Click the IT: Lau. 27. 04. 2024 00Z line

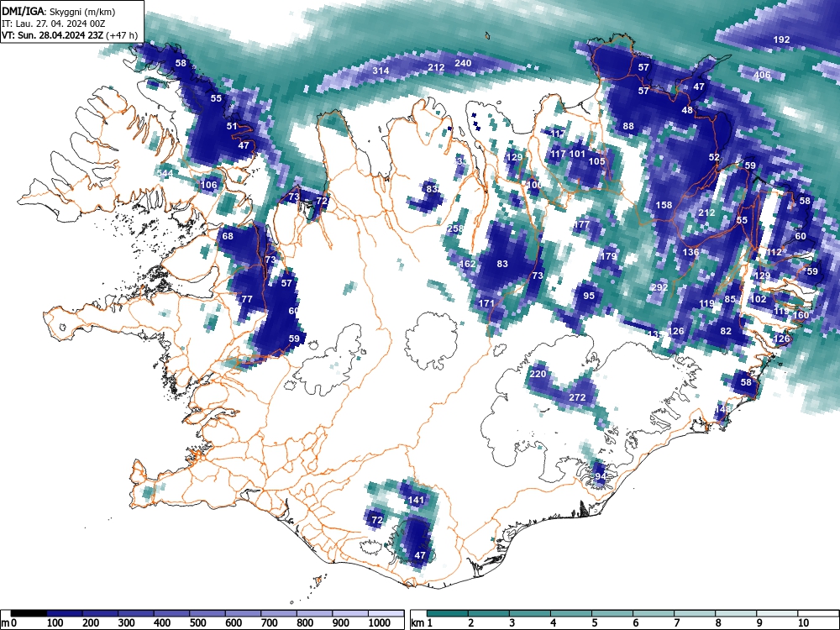(54, 24)
